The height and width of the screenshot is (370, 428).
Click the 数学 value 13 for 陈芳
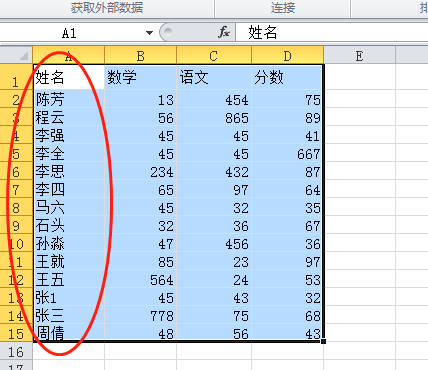[x=140, y=100]
